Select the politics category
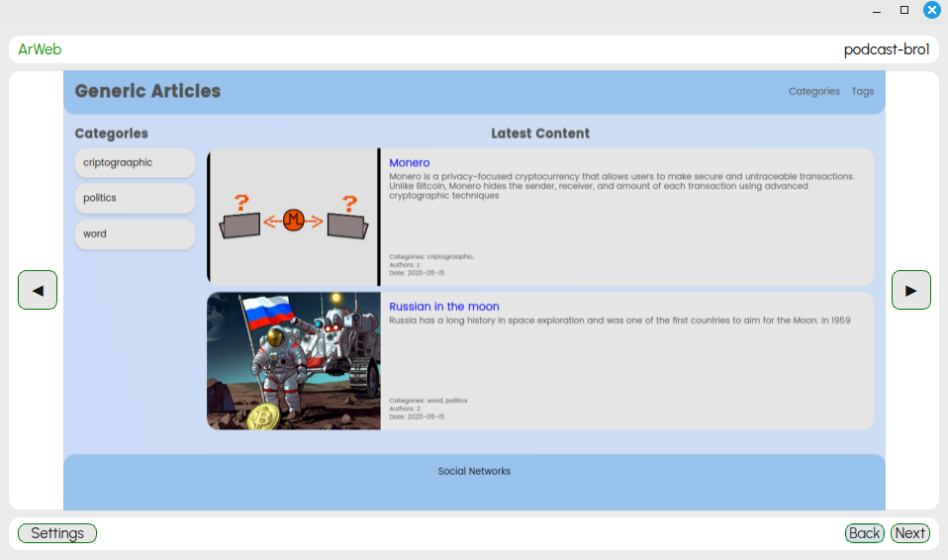Viewport: 948px width, 560px height. [135, 198]
